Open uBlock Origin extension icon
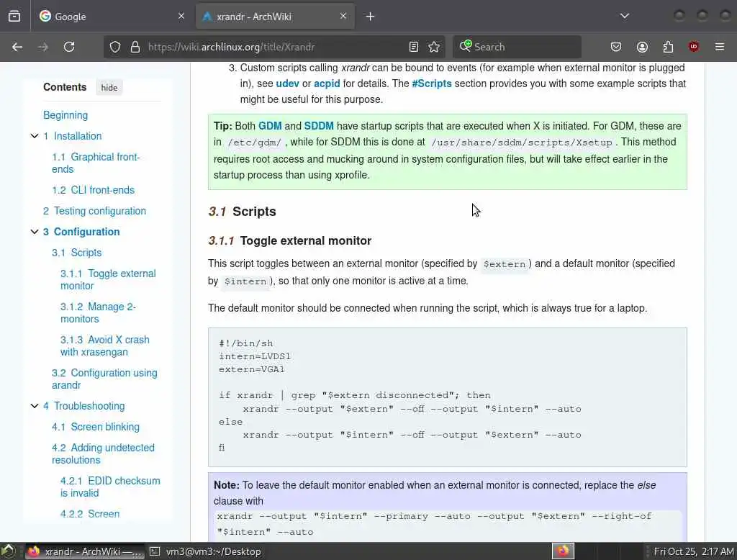This screenshot has height=560, width=737. (x=694, y=47)
